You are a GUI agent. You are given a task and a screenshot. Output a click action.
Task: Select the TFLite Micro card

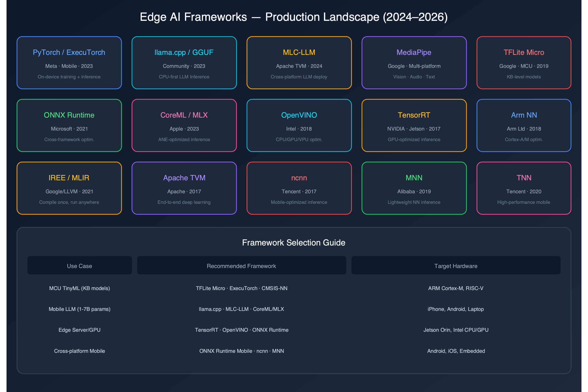tap(524, 63)
